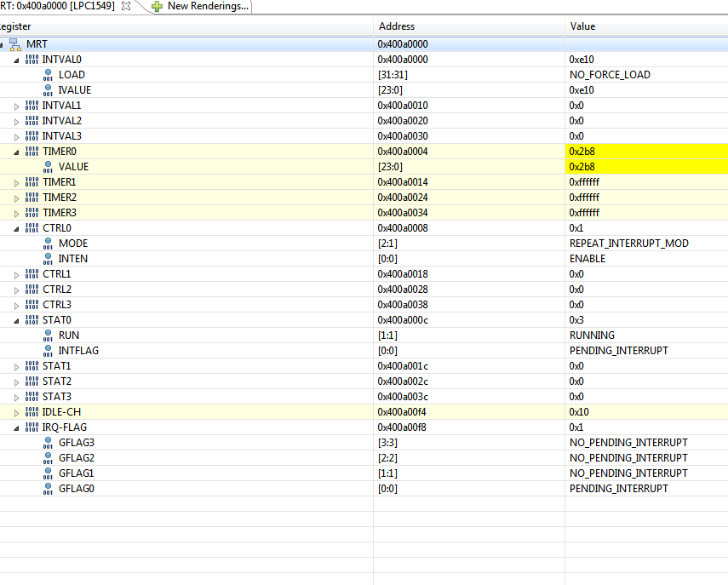The image size is (728, 585).
Task: Select the NO_FORCE_LOAD value of LOAD
Action: [610, 75]
